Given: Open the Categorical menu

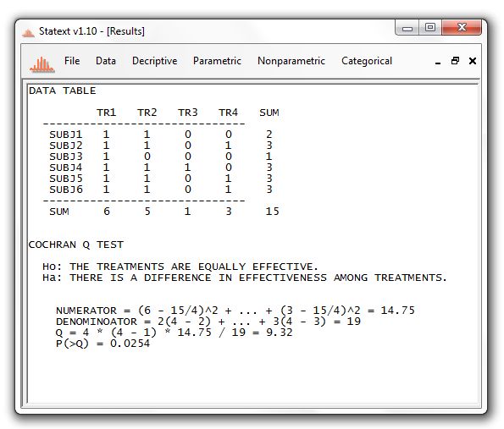Looking at the screenshot, I should tap(367, 61).
